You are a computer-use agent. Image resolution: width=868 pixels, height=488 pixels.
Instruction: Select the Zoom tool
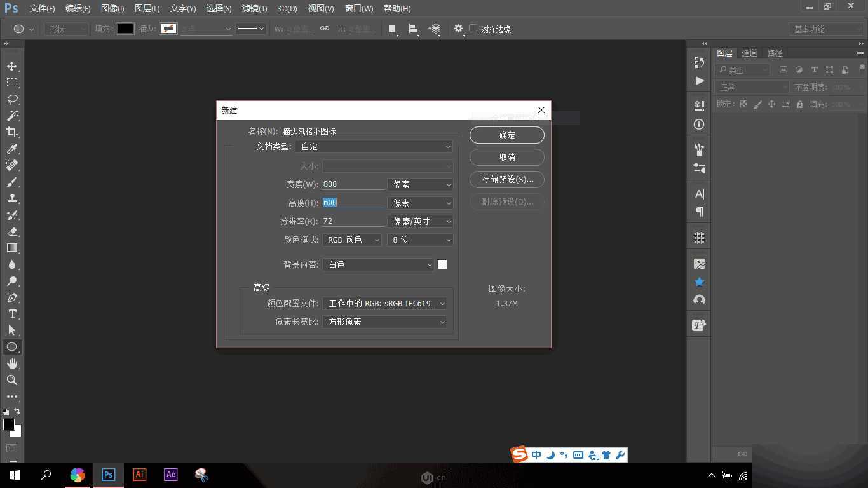click(x=13, y=380)
